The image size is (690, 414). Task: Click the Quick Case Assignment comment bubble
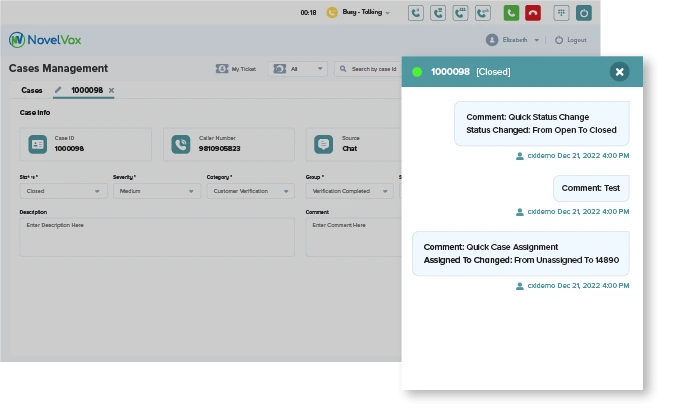point(521,254)
